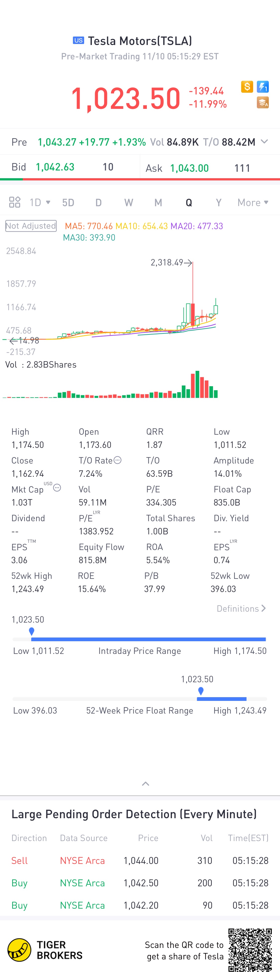
Task: Tap the T/O Rate info circle icon
Action: [x=118, y=460]
